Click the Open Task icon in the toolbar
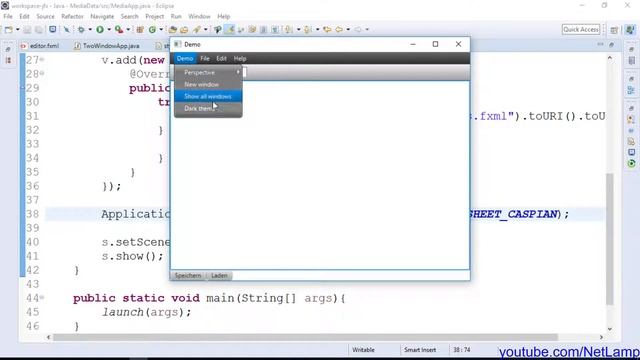Screen dimensions: 640x360 pyautogui.click(x=184, y=29)
